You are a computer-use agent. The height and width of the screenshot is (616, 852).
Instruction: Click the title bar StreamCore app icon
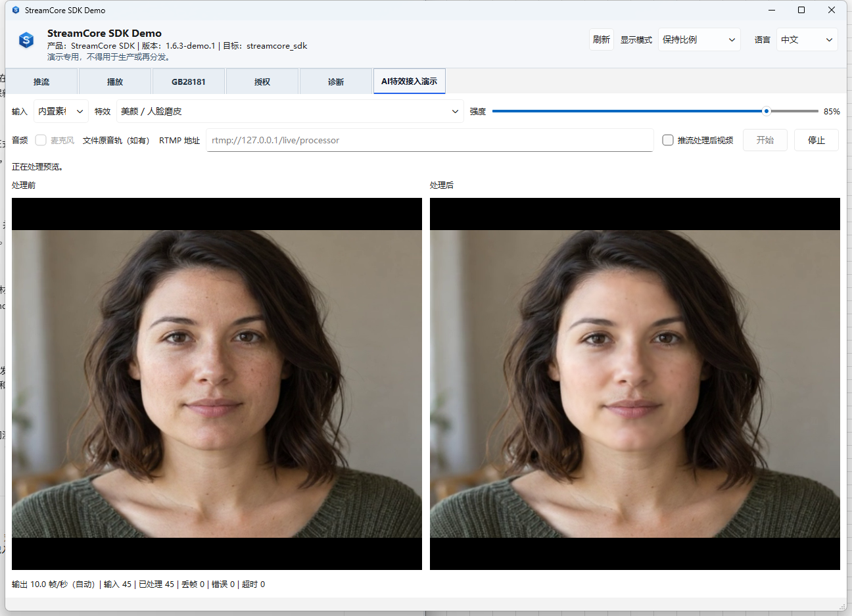tap(16, 10)
